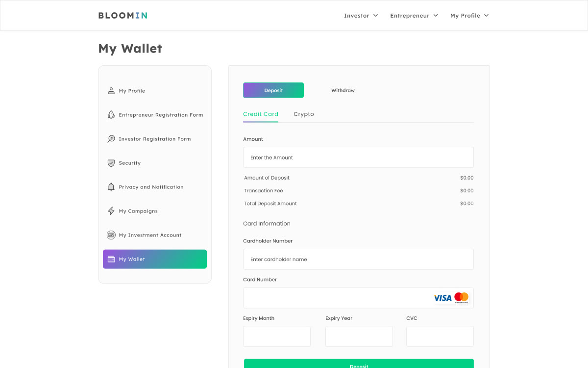Switch to the Credit Card tab
The height and width of the screenshot is (368, 588).
[261, 114]
